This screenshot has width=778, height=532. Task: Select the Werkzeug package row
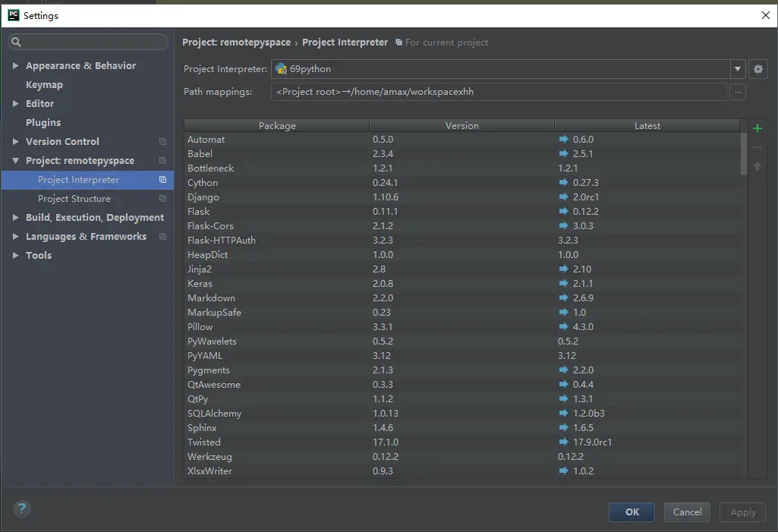coord(462,456)
